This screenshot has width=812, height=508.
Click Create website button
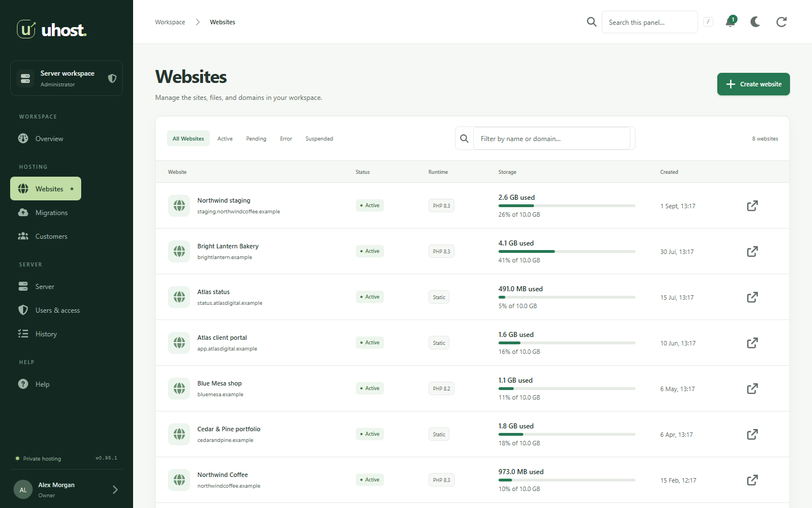pos(753,84)
